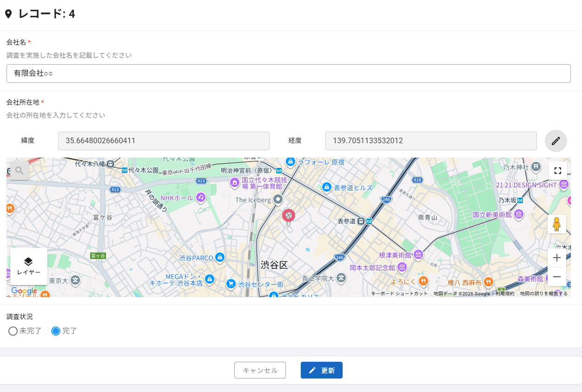
Task: Click the NHKホール map marker
Action: click(x=200, y=198)
